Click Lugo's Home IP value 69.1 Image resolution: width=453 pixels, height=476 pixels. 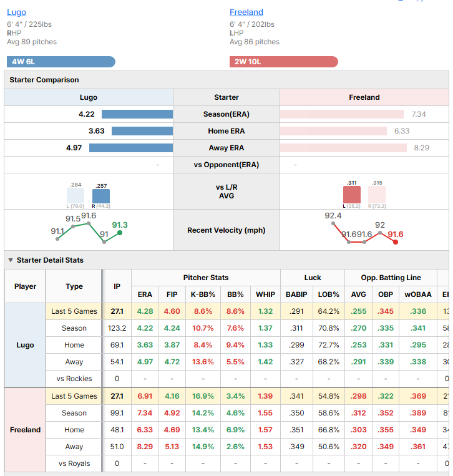[x=117, y=345]
